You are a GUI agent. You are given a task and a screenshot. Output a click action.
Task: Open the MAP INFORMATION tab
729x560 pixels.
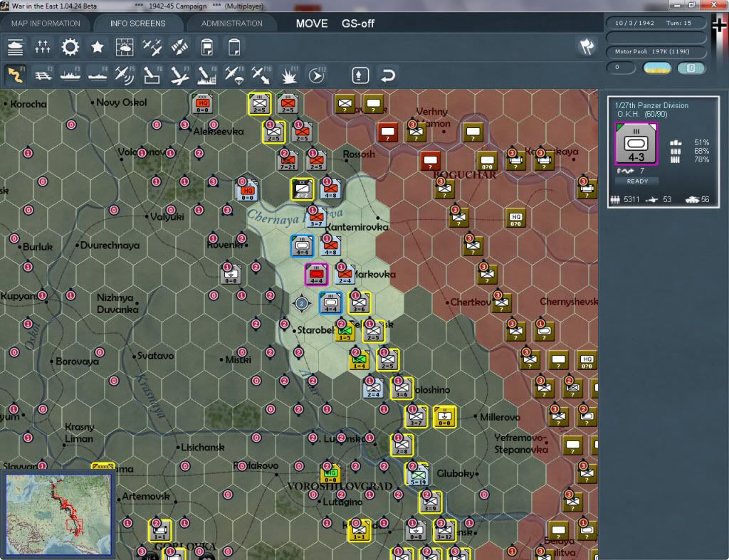tap(46, 23)
